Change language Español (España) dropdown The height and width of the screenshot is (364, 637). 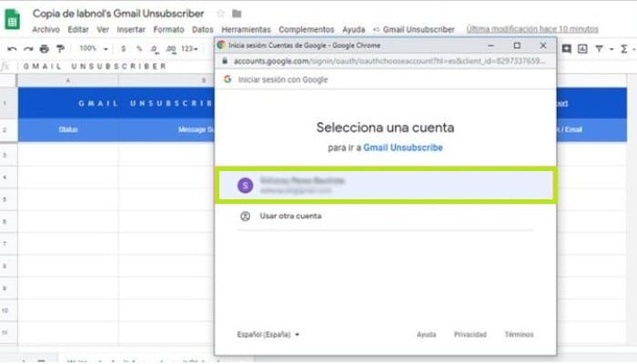point(268,334)
